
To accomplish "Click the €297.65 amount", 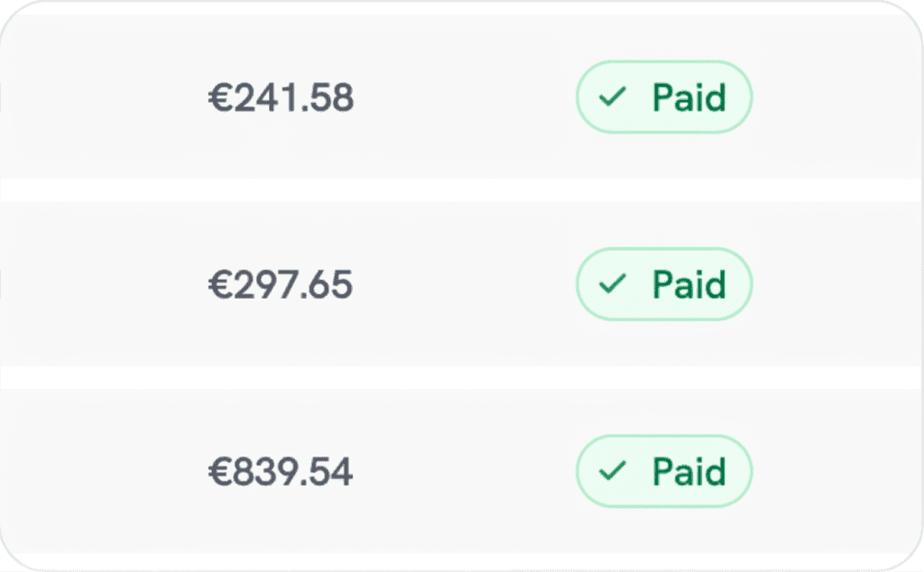I will pos(281,284).
